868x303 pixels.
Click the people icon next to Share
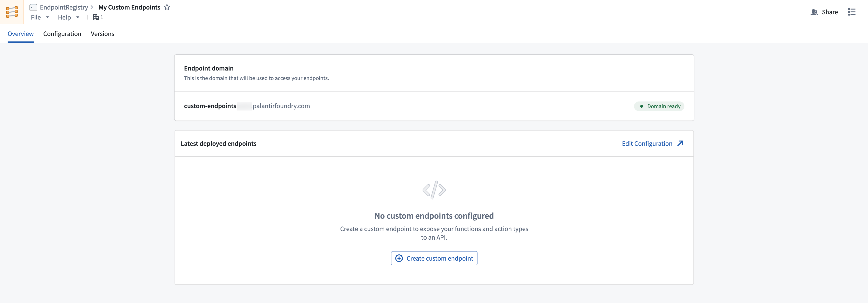click(815, 12)
